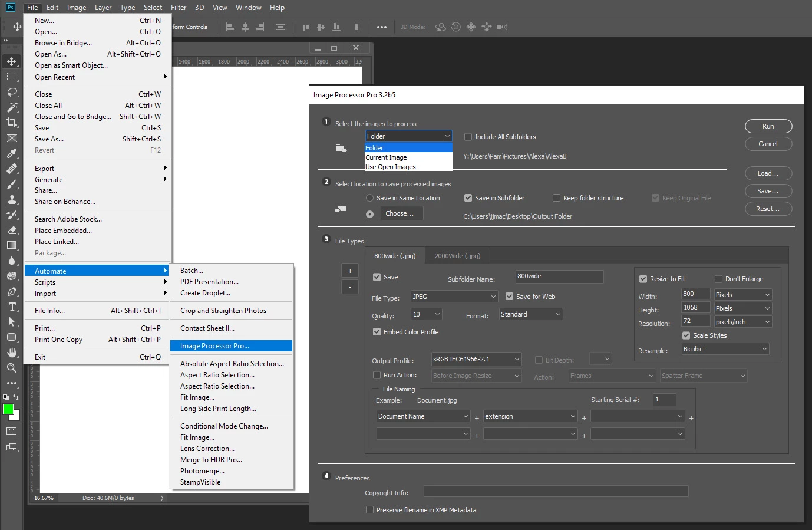Image resolution: width=812 pixels, height=530 pixels.
Task: Enable Run Action checkbox
Action: pyautogui.click(x=377, y=375)
